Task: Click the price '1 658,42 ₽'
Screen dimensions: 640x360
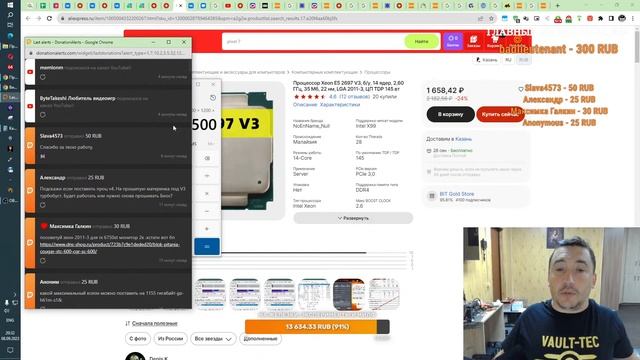Action: coord(445,91)
